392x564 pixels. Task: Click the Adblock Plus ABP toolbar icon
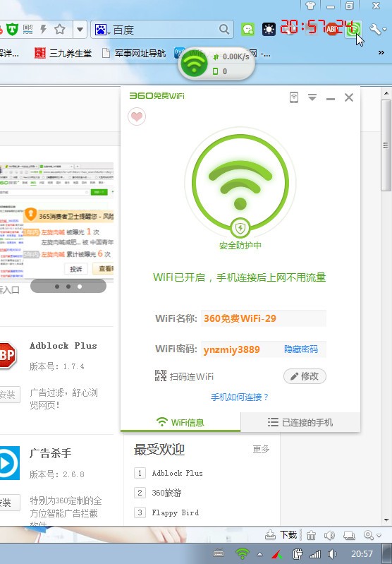point(331,29)
